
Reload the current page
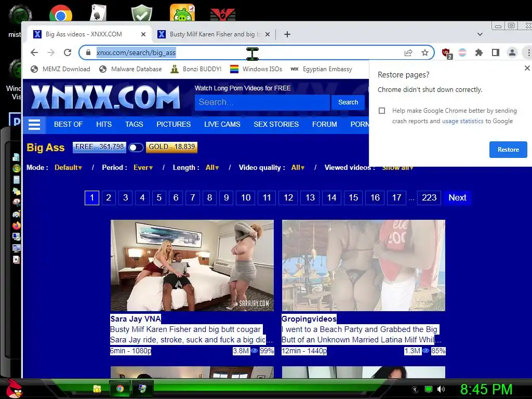(68, 52)
